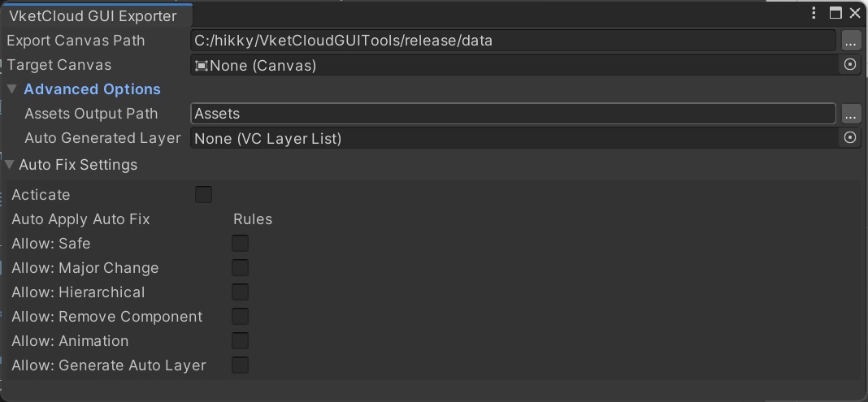This screenshot has width=868, height=402.
Task: Click the Export Canvas Path text field
Action: point(512,41)
